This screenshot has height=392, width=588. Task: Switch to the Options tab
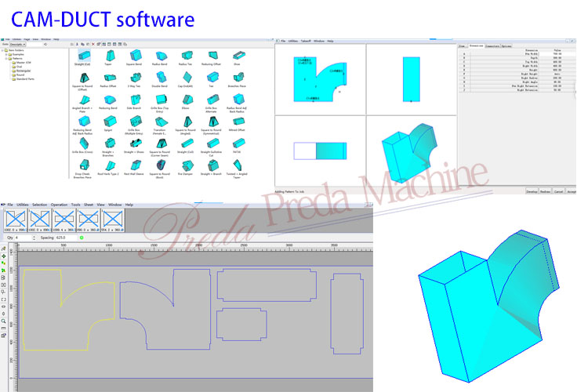pyautogui.click(x=506, y=46)
